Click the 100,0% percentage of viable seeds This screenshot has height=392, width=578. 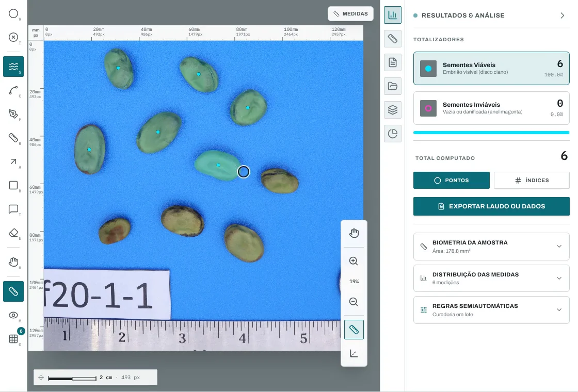coord(554,74)
